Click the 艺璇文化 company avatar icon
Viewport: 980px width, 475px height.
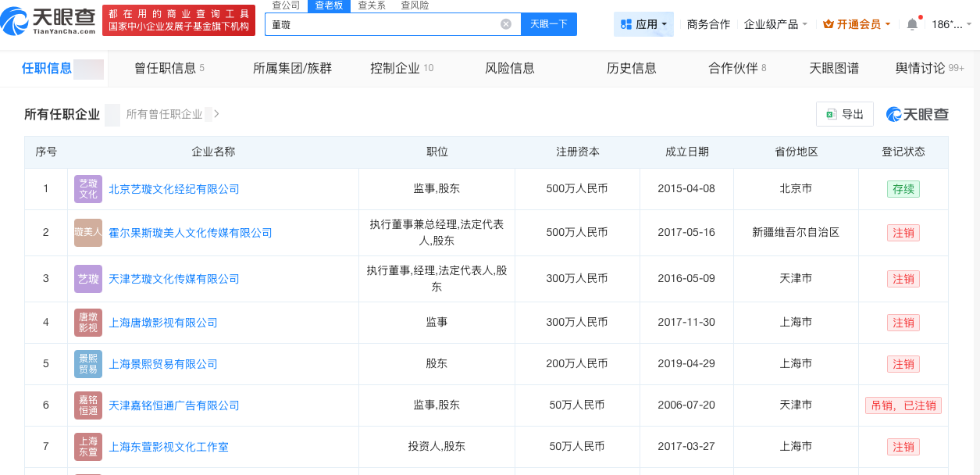[87, 188]
